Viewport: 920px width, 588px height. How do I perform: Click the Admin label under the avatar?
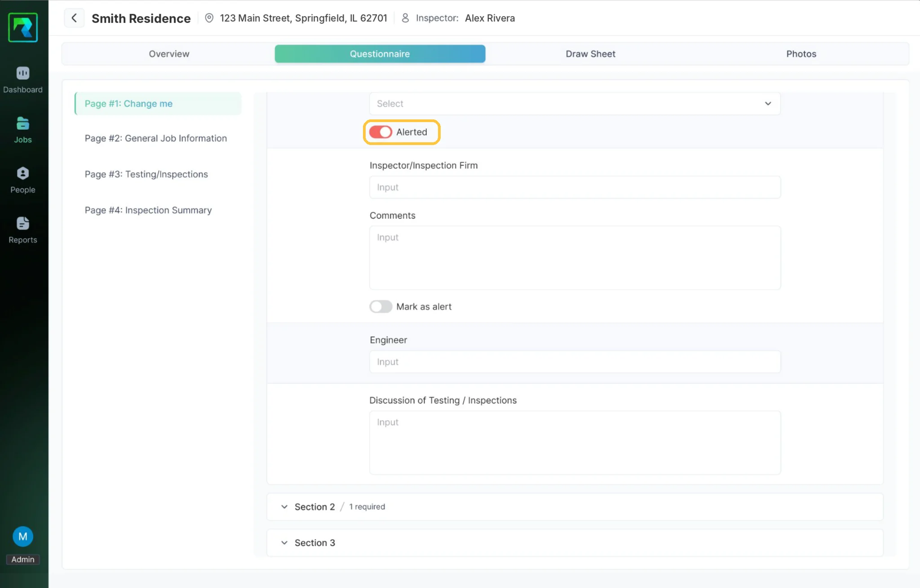pos(23,559)
